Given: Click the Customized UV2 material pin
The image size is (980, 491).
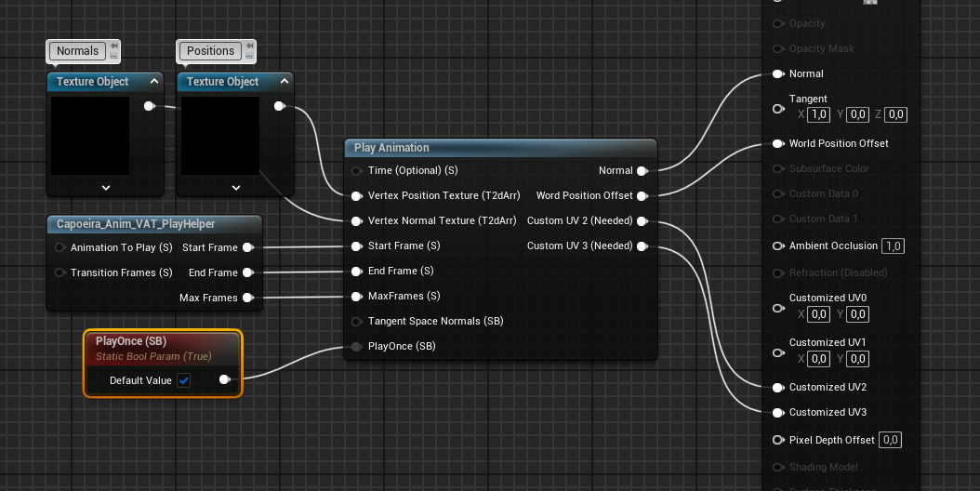Looking at the screenshot, I should coord(778,388).
